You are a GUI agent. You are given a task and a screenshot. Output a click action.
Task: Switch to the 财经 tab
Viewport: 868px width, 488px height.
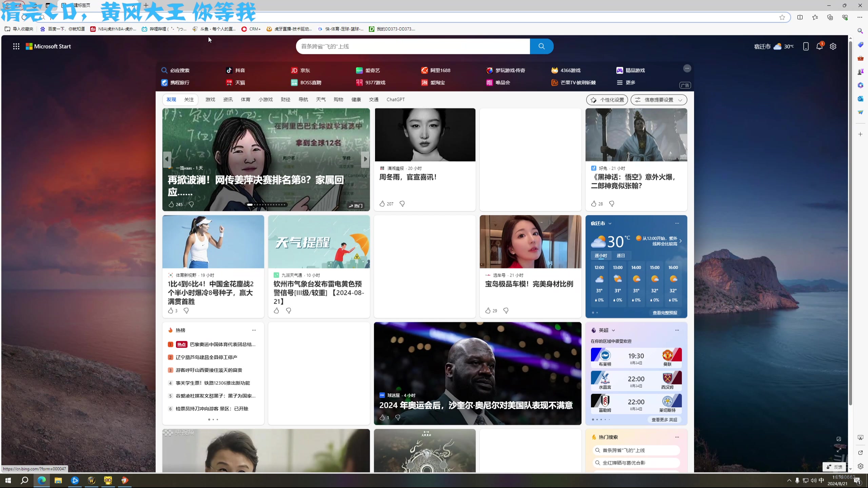point(285,100)
